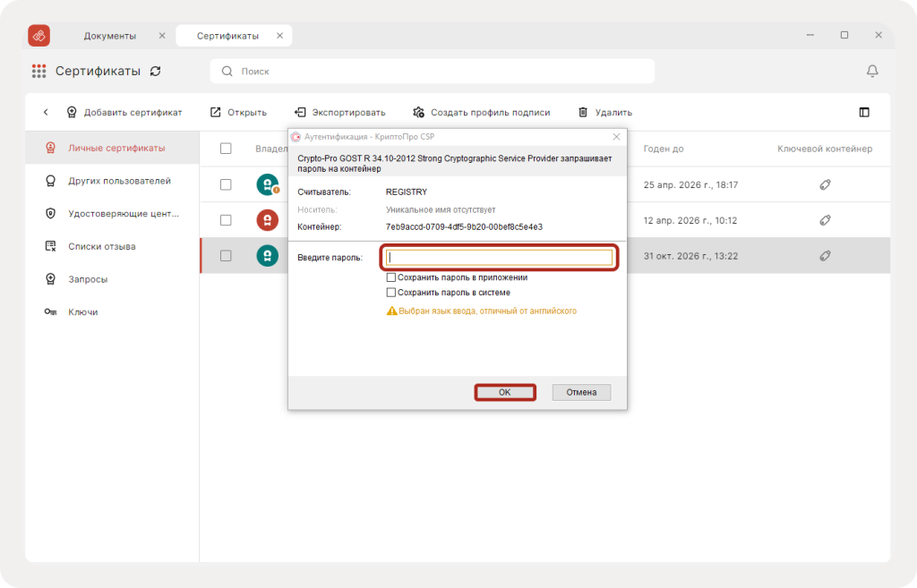Click Удалить in the toolbar
This screenshot has width=917, height=588.
click(604, 112)
